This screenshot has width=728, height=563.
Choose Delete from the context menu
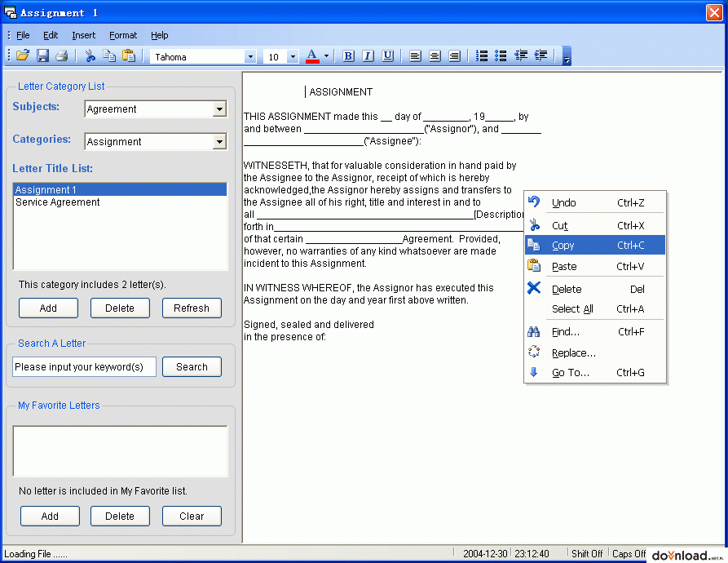point(595,289)
